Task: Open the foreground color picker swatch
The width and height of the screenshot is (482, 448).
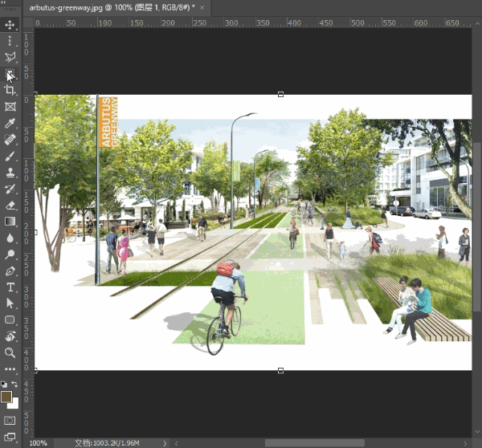Action: click(6, 397)
